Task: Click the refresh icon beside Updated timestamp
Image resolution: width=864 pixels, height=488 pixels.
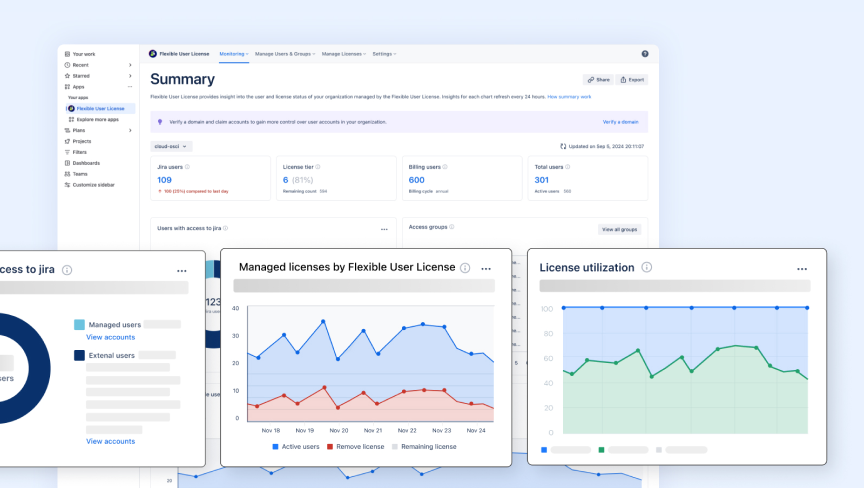Action: click(x=563, y=147)
